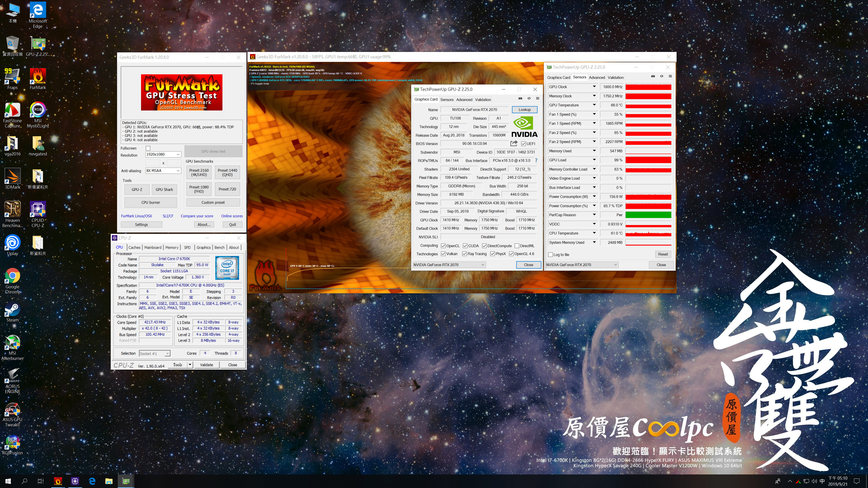Viewport: 868px width, 488px height.
Task: Click the Bus Interface question mark icon
Action: [536, 161]
